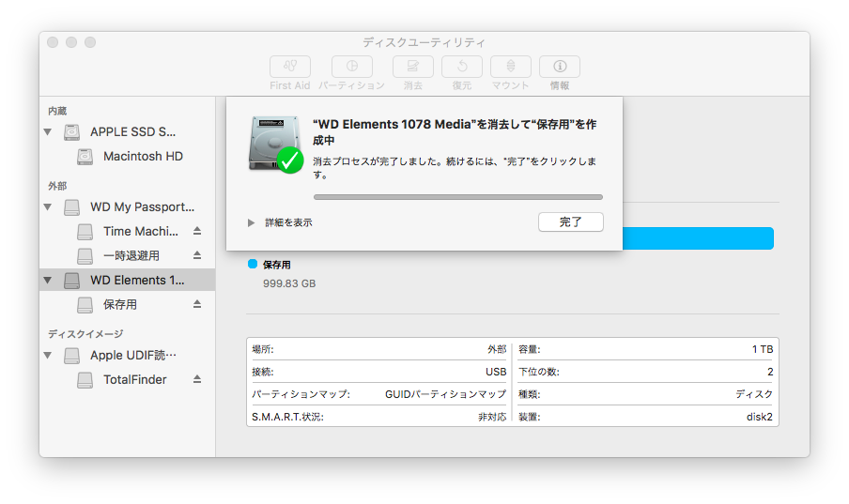Click the erase progress bar in dialog

click(458, 197)
